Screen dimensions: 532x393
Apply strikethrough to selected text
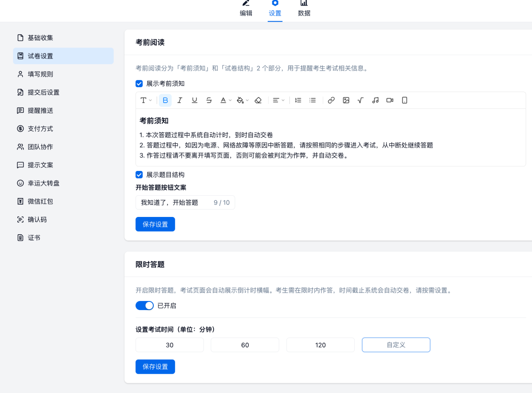(209, 100)
